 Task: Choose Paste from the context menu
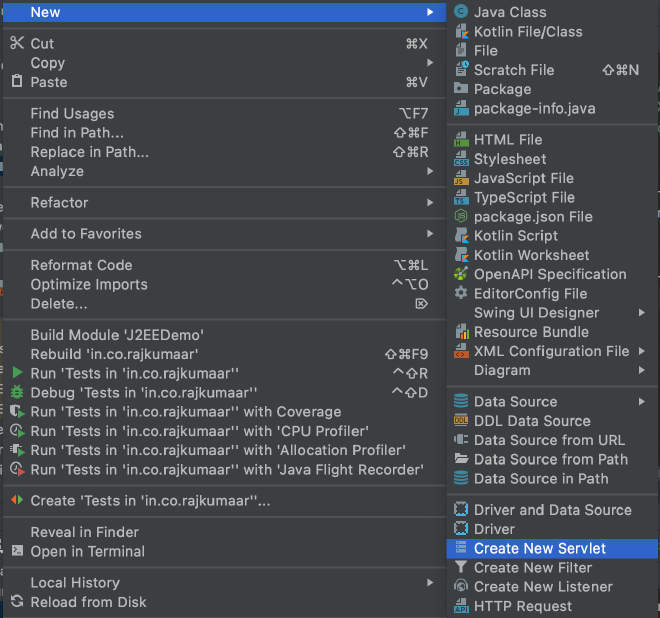pyautogui.click(x=224, y=82)
